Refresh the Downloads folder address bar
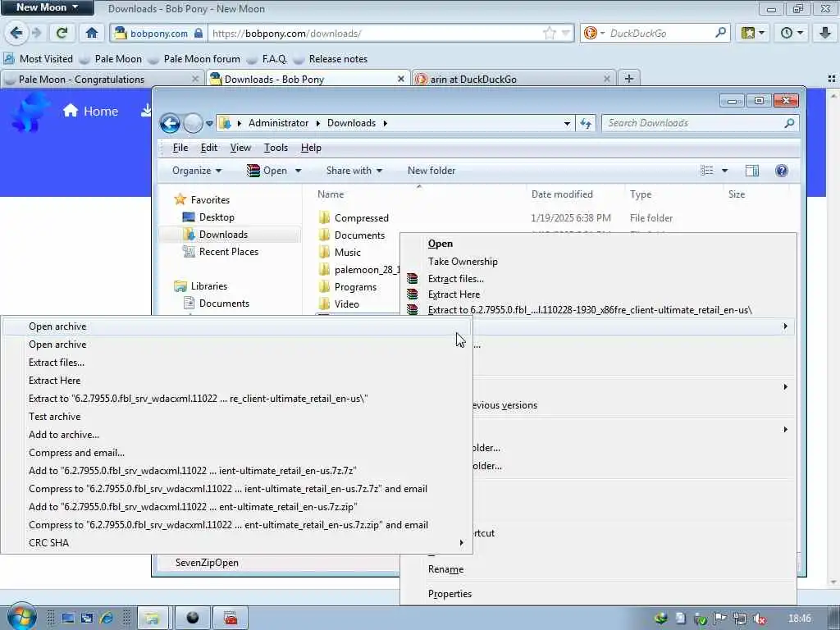The height and width of the screenshot is (630, 840). pyautogui.click(x=586, y=123)
